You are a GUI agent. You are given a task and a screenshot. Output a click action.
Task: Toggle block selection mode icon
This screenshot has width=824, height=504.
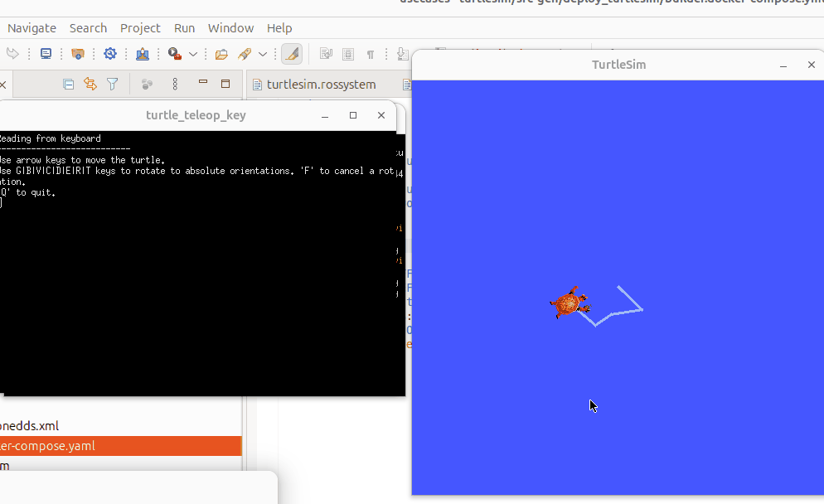[348, 54]
